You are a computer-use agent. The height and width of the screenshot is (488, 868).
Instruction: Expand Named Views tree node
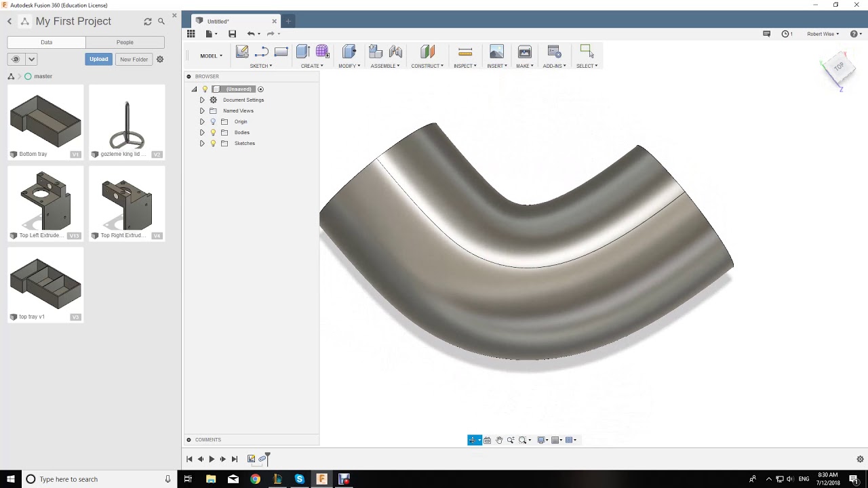201,111
